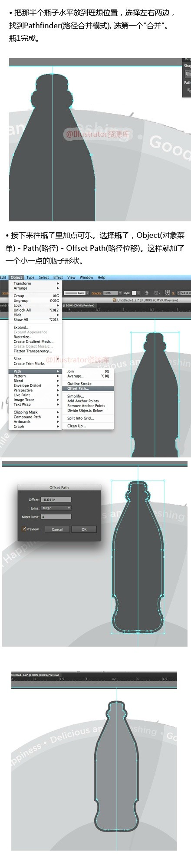Image resolution: width=191 pixels, height=868 pixels.
Task: Click the Offset value field
Action: coord(56,500)
